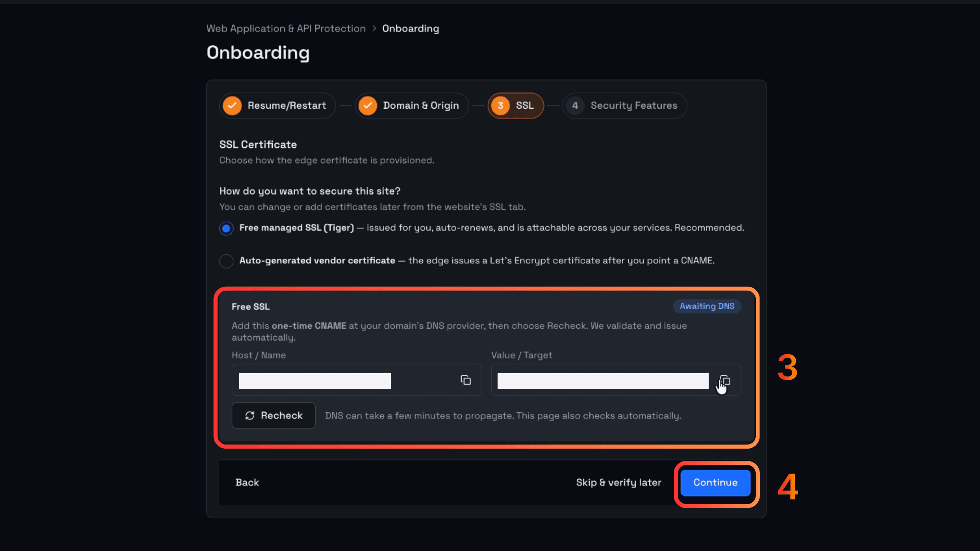Go to the Security Features step
Image resolution: width=980 pixels, height=551 pixels.
click(625, 106)
